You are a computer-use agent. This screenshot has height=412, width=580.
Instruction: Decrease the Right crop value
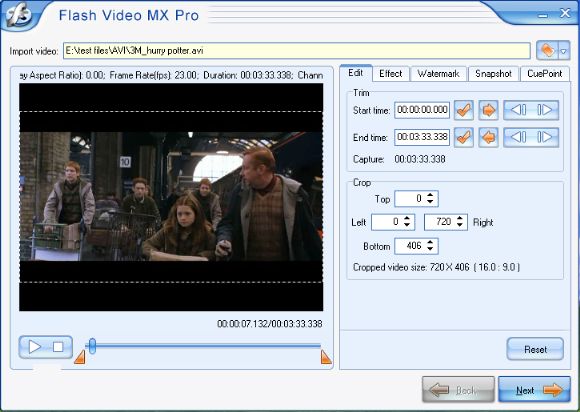pos(460,226)
